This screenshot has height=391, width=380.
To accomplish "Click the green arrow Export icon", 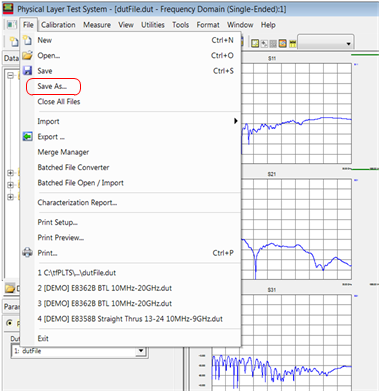I will point(28,136).
